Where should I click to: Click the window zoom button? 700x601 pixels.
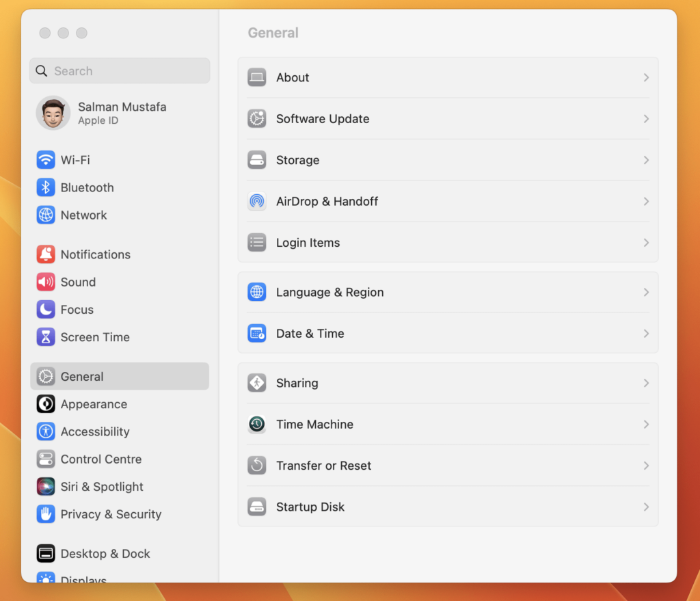[x=82, y=33]
